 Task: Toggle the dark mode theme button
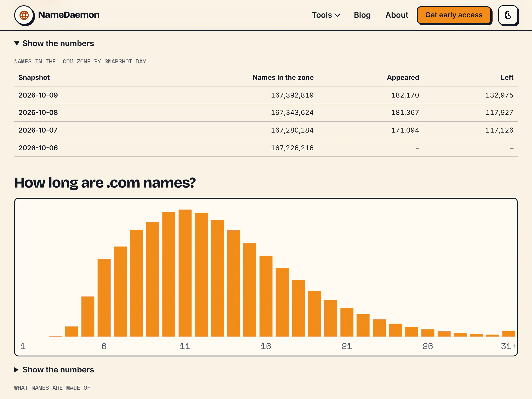pyautogui.click(x=508, y=15)
